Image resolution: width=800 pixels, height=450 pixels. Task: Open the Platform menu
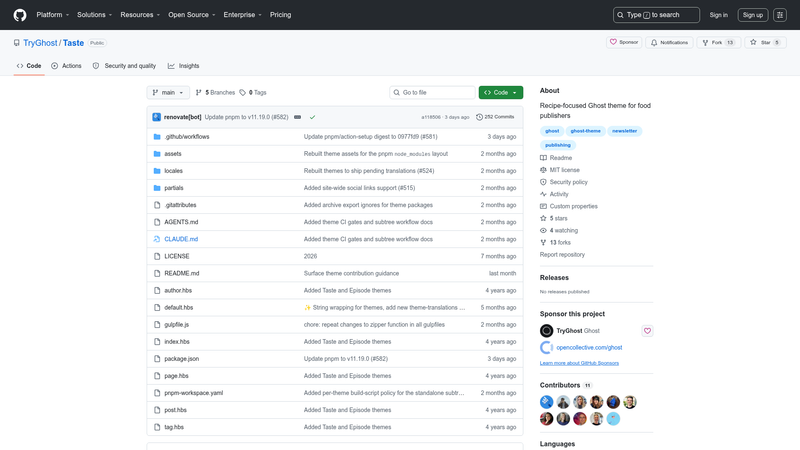pos(53,15)
